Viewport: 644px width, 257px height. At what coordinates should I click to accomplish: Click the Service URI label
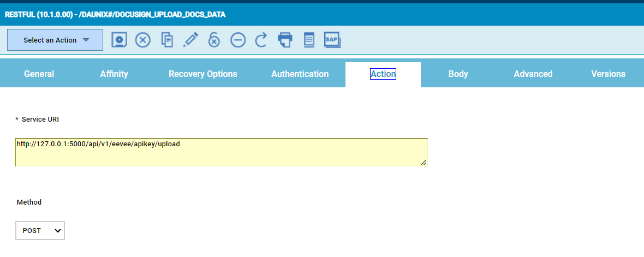[x=40, y=119]
